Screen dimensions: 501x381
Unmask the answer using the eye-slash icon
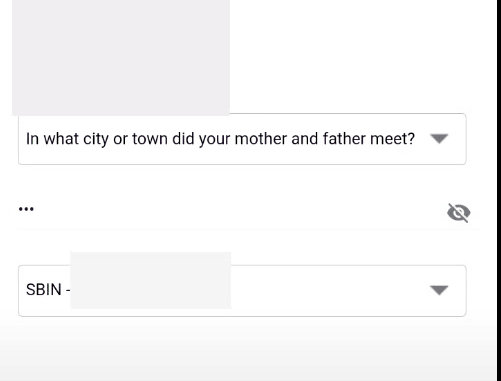(x=459, y=213)
